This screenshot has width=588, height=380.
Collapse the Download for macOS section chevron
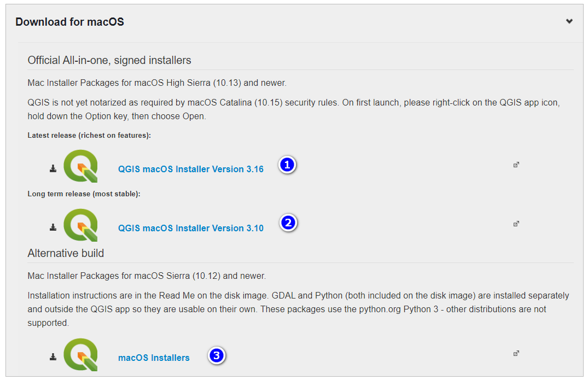pos(569,21)
